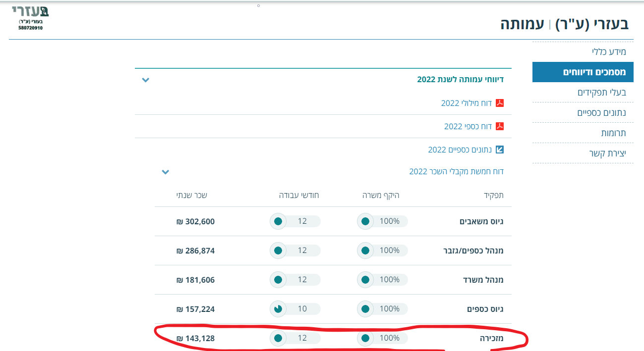Click the בעזרי logo in top-left corner
This screenshot has width=644, height=351.
click(x=30, y=18)
